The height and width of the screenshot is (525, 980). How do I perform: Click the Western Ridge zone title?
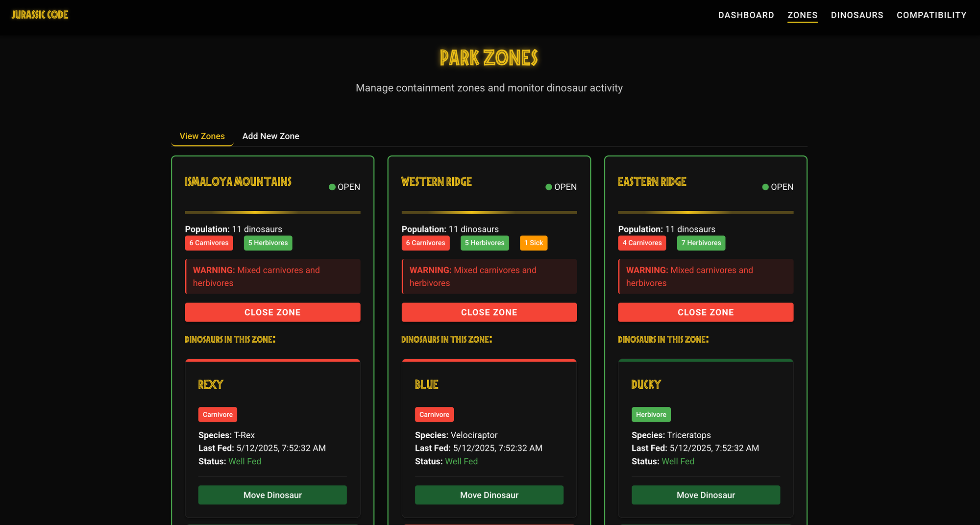[x=437, y=182]
